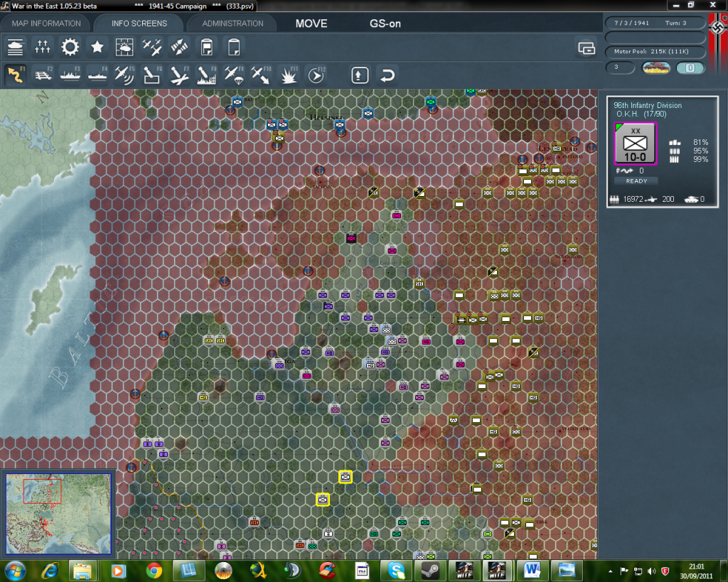Select Bomb city mode F8 icon
Screen dimensions: 728x582
[x=206, y=75]
